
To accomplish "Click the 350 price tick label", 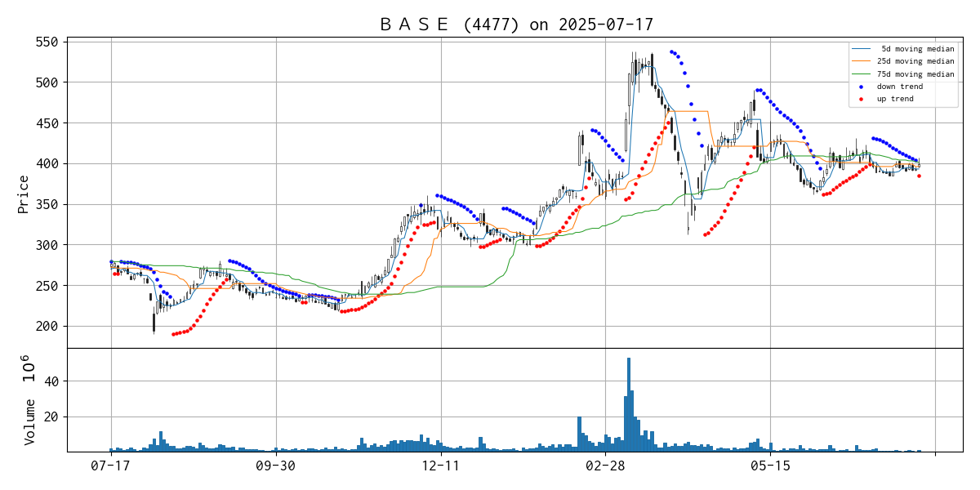I will point(47,204).
